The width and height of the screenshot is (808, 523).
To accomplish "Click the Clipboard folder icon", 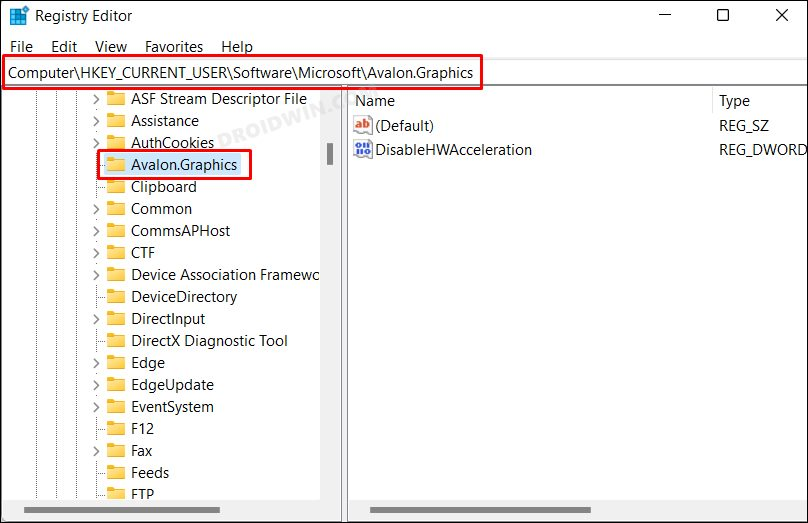I will tap(116, 187).
